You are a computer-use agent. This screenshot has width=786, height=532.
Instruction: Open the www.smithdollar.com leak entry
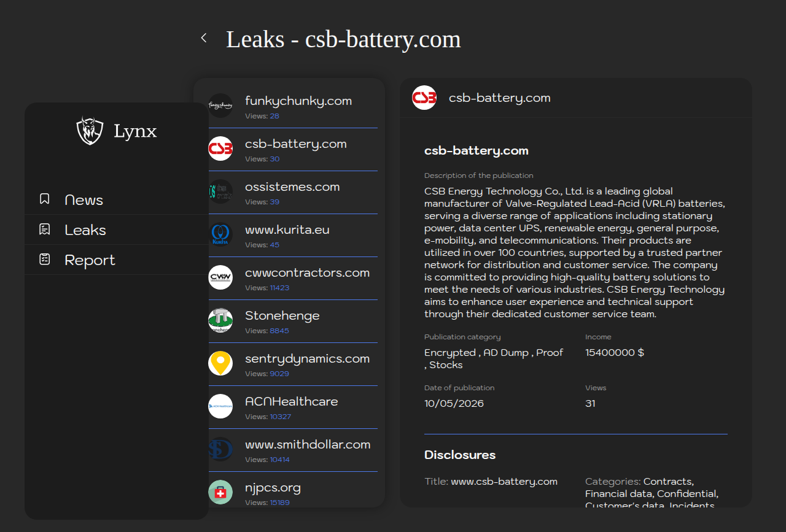289,450
